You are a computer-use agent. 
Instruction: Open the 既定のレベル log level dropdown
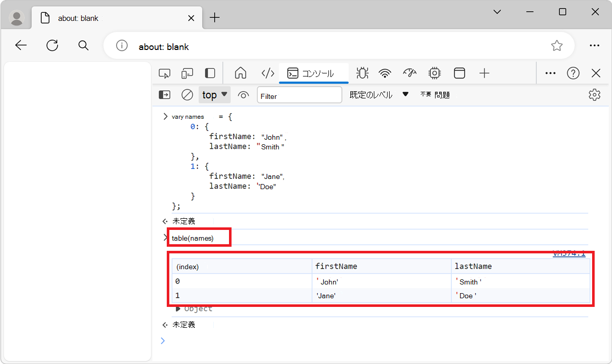pyautogui.click(x=377, y=94)
